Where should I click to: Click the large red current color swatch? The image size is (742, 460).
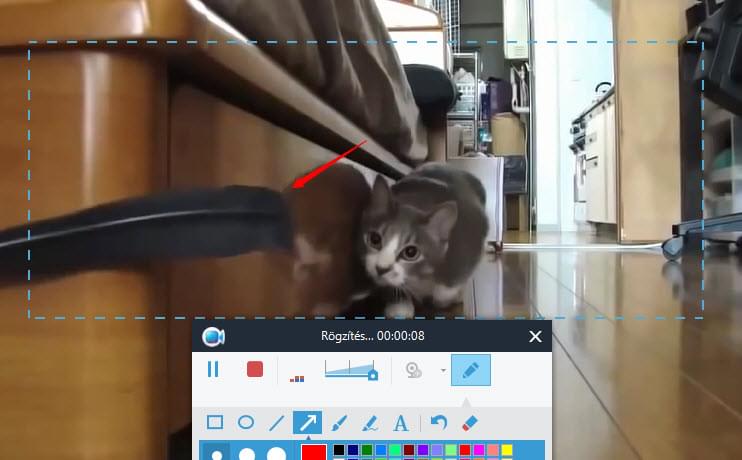coord(314,453)
